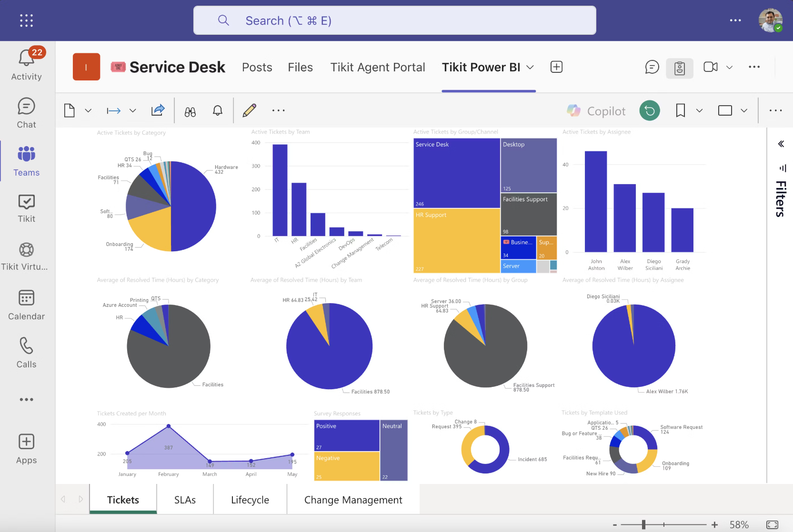Open channel more options ellipsis
This screenshot has height=532, width=793.
point(754,67)
